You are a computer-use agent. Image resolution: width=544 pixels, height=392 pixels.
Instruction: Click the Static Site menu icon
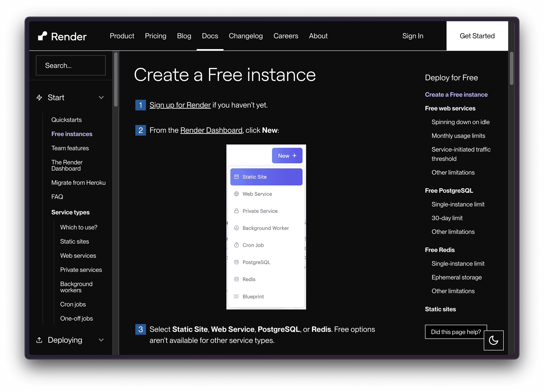[x=237, y=177]
